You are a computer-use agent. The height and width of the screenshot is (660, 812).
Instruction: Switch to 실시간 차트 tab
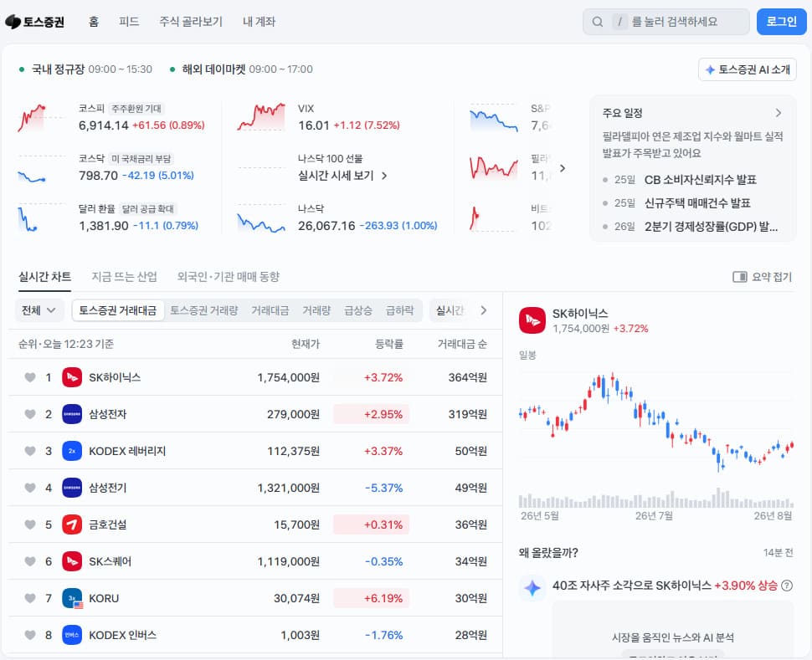click(44, 277)
